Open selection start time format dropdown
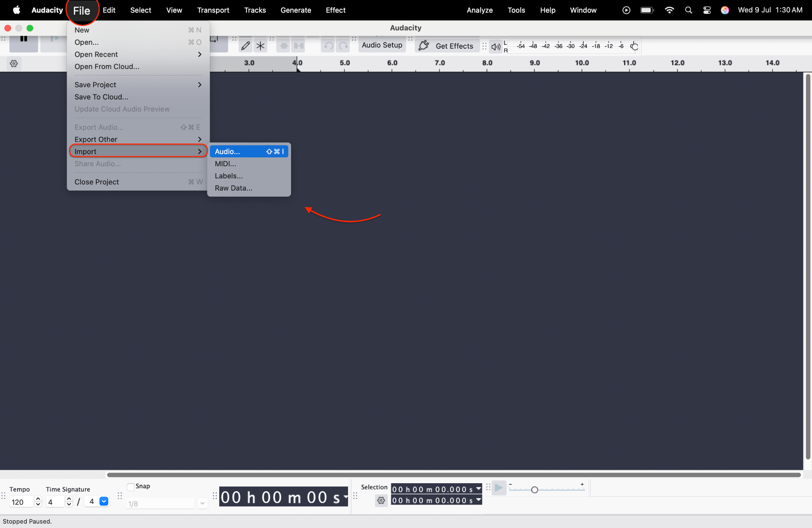 pyautogui.click(x=479, y=489)
